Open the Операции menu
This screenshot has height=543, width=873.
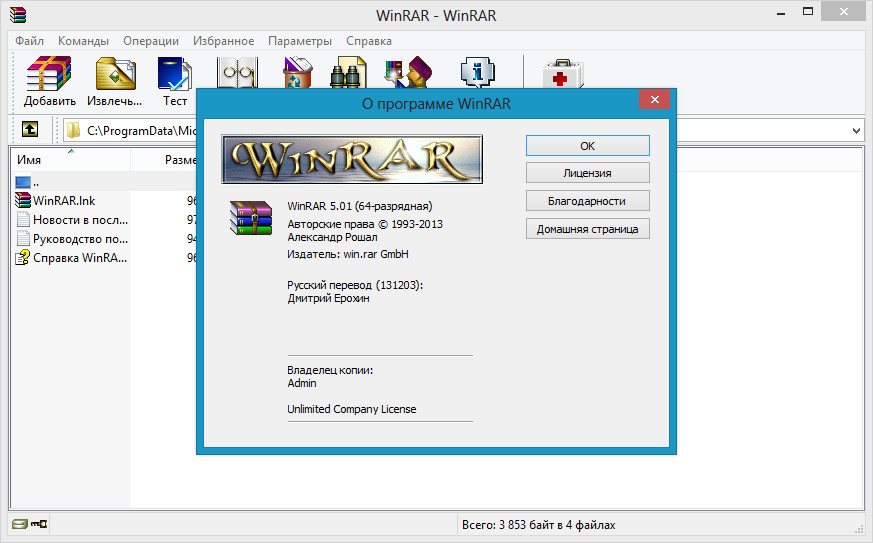click(x=151, y=41)
